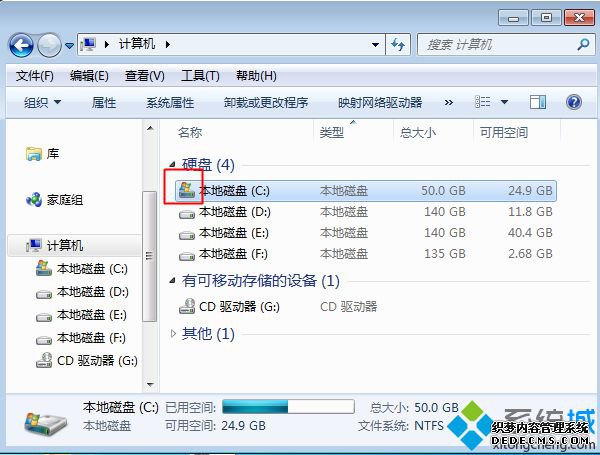The height and width of the screenshot is (455, 600).
Task: Open the 文件(F) menu
Action: click(x=34, y=76)
